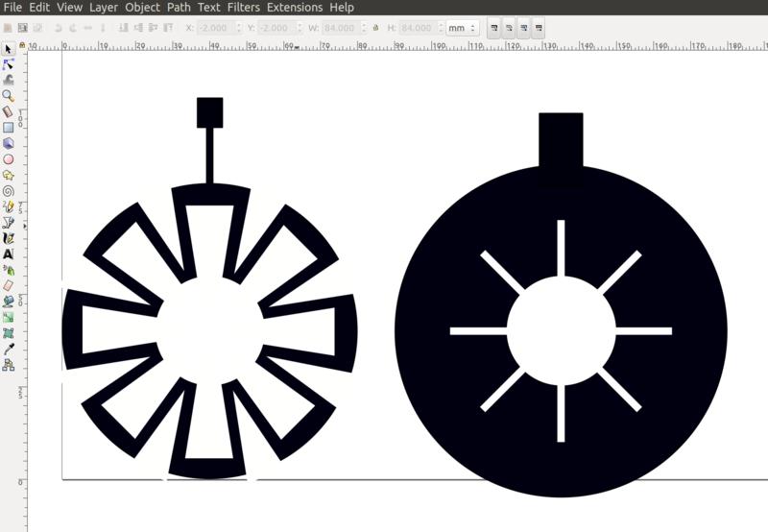Select the Eraser tool
This screenshot has width=768, height=532.
pos(8,285)
